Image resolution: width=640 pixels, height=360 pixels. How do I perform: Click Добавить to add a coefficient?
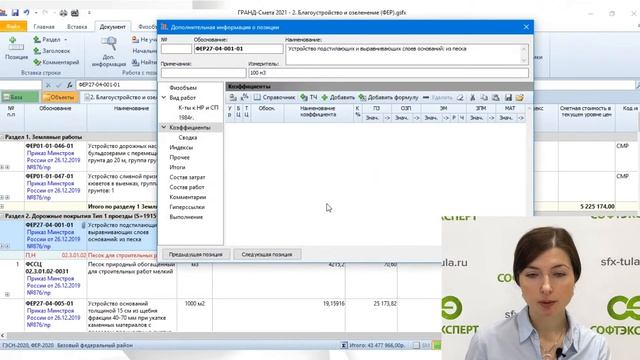pyautogui.click(x=338, y=98)
